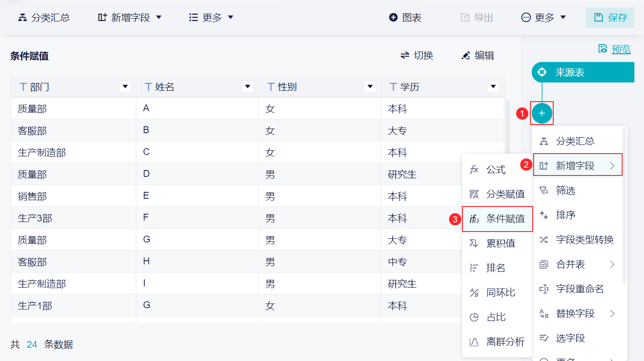Select 条件赋值 from the submenu
644x361 pixels.
click(498, 219)
